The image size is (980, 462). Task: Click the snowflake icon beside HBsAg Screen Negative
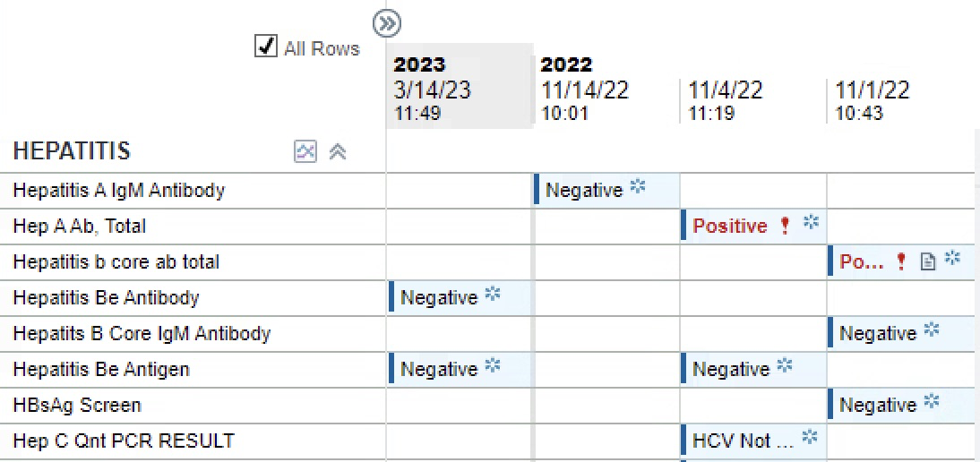932,401
